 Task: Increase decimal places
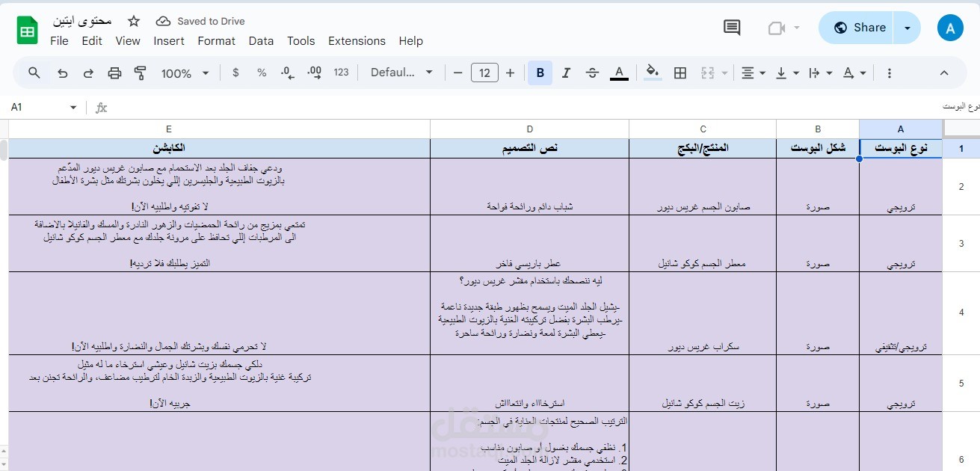click(315, 73)
